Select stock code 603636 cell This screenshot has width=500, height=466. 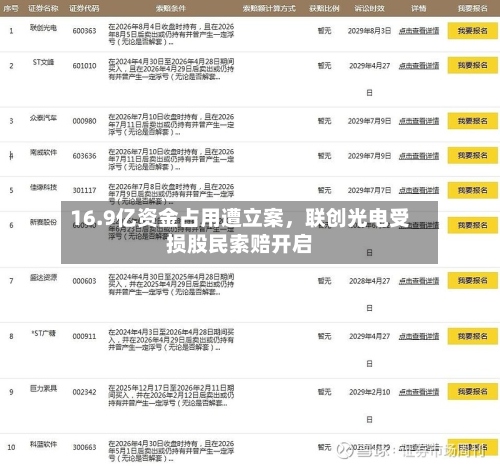[84, 156]
